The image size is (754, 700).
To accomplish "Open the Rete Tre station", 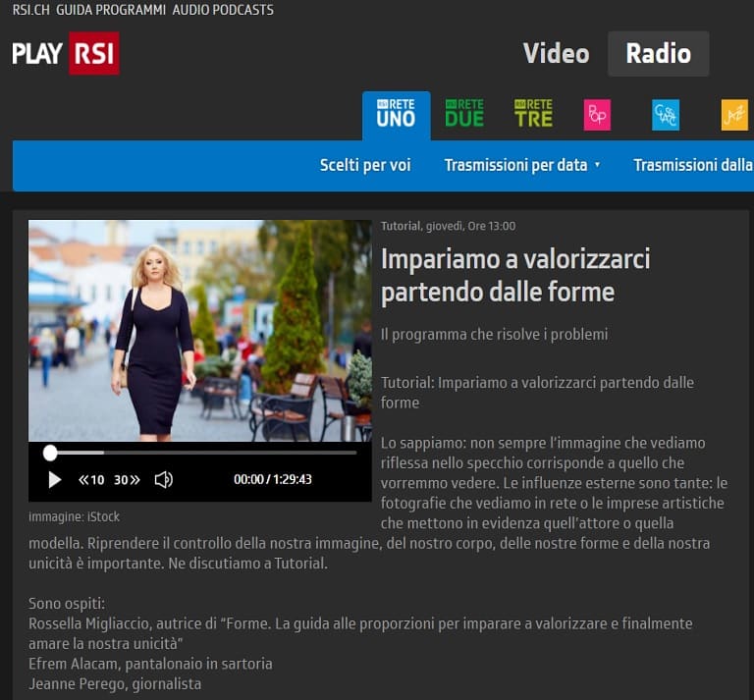I will coord(533,115).
